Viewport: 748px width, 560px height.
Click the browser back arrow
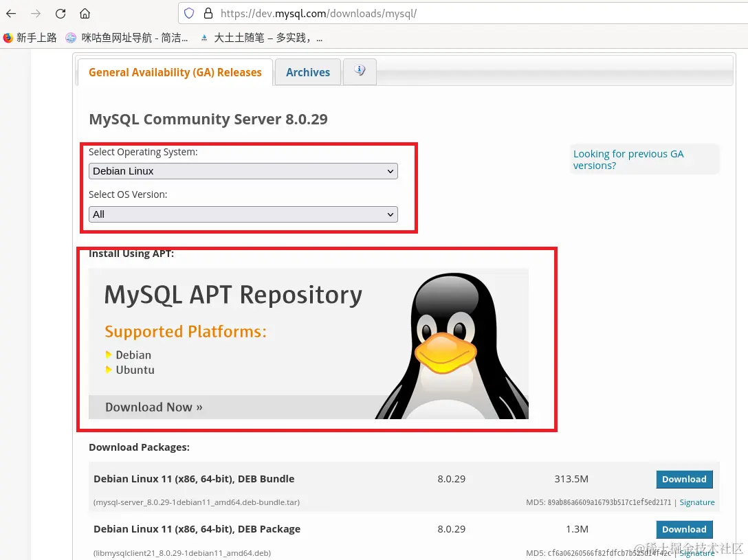[11, 13]
